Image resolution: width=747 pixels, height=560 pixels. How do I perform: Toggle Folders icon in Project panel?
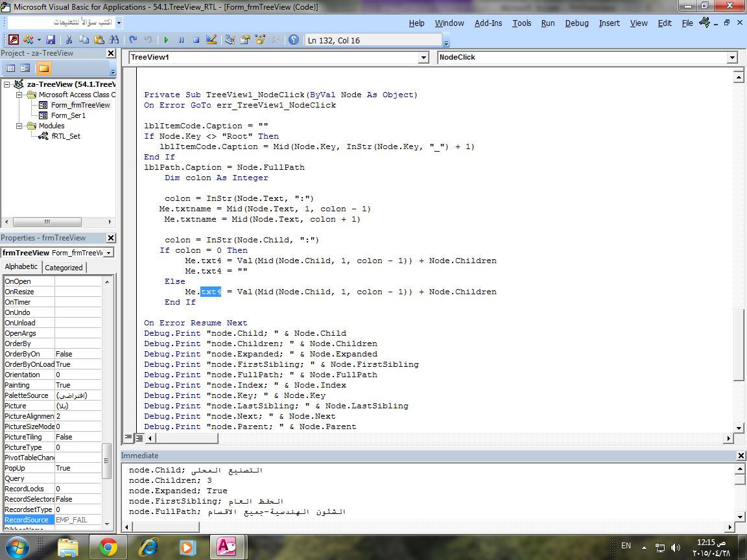pyautogui.click(x=43, y=68)
